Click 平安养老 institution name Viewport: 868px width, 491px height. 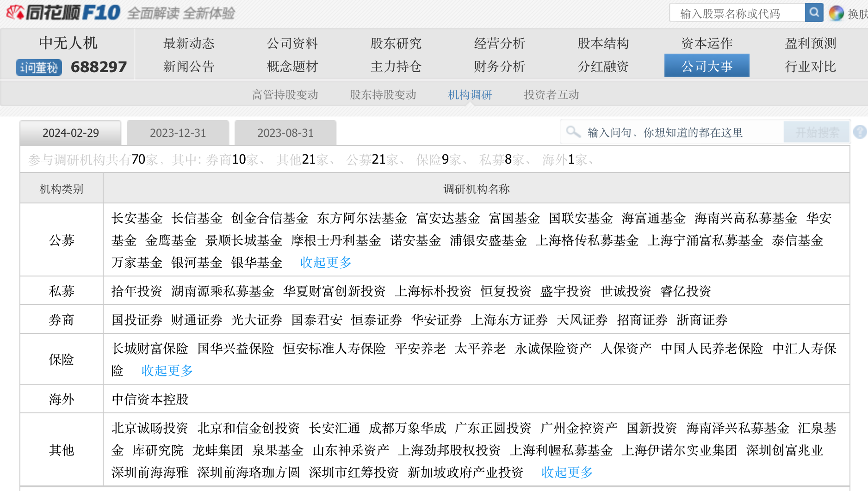pos(420,349)
